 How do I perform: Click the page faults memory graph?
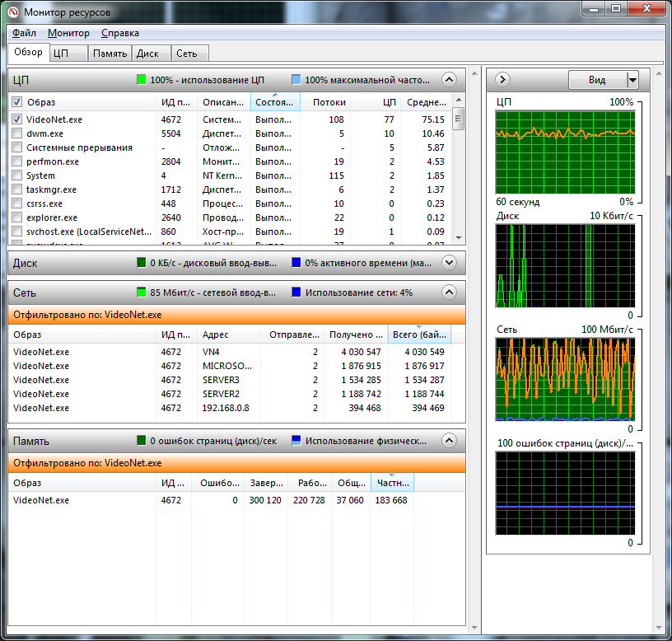tap(565, 493)
